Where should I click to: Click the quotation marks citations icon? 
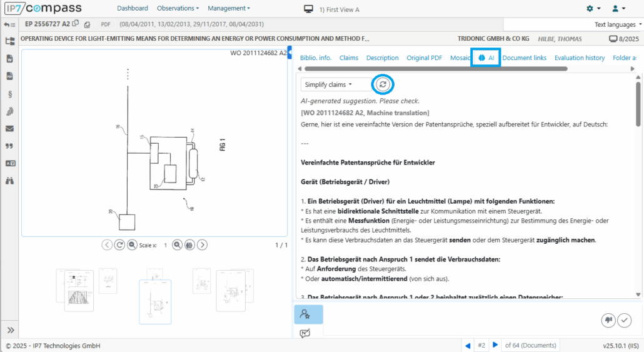(x=9, y=146)
